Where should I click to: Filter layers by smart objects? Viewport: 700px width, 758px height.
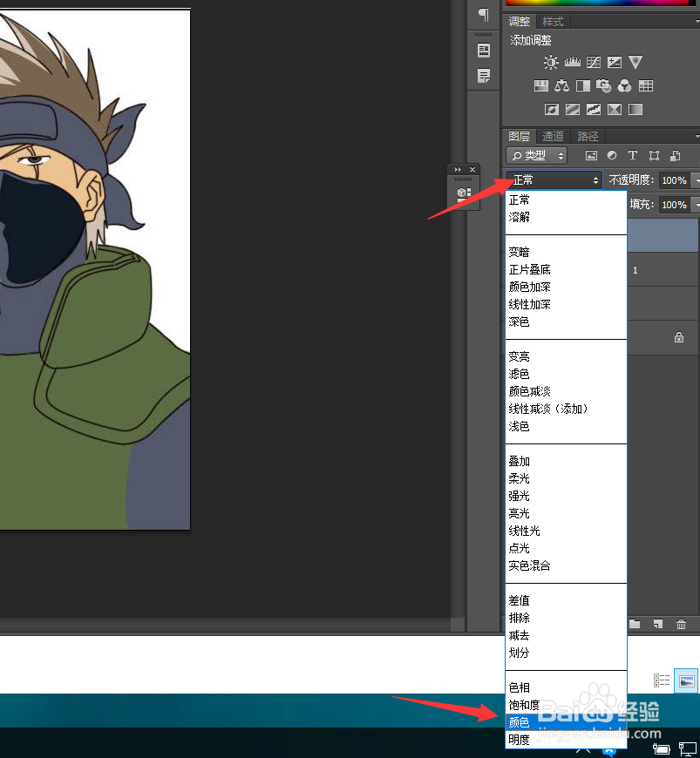point(676,156)
